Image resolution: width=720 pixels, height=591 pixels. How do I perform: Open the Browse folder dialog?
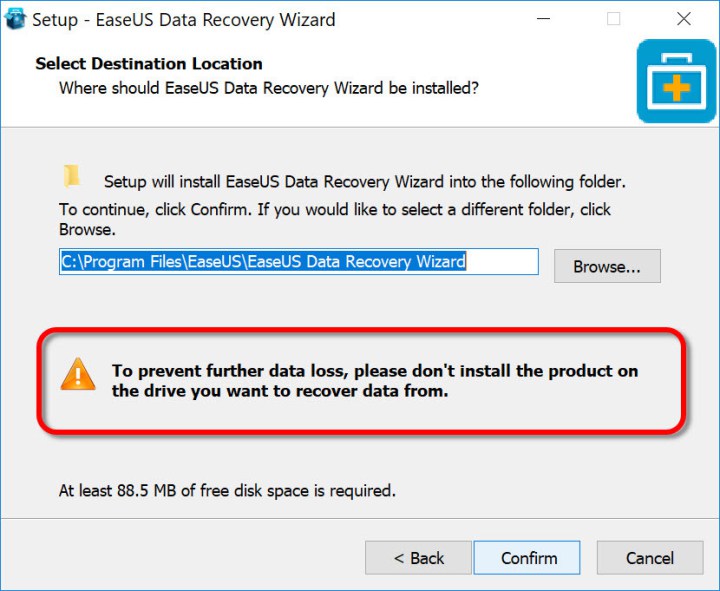tap(606, 267)
